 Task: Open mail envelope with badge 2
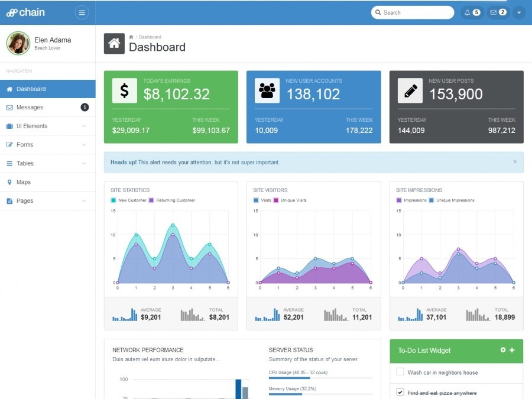[x=498, y=12]
